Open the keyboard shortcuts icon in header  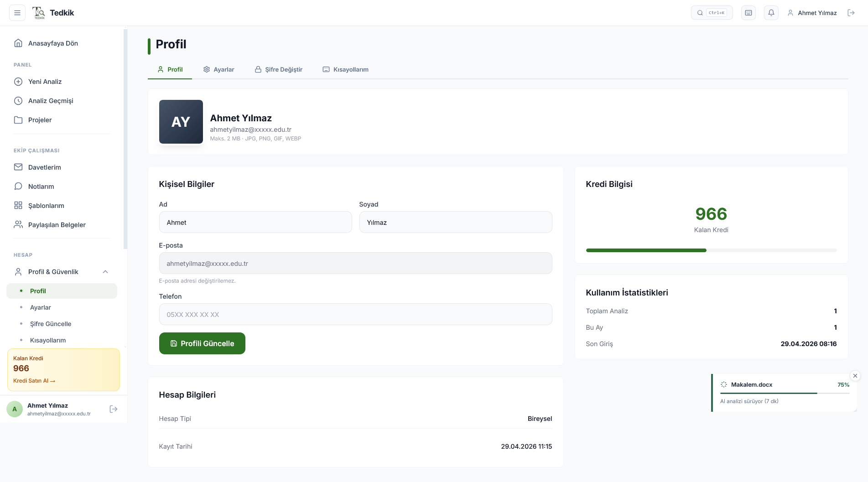click(748, 13)
